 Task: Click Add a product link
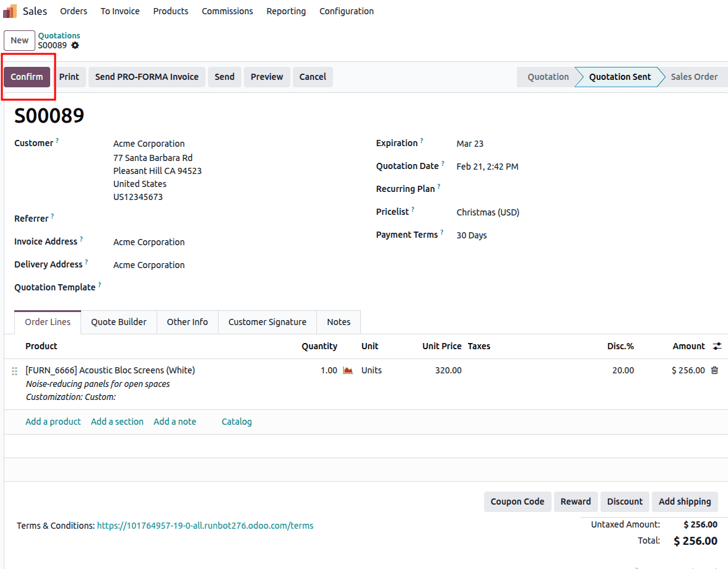(53, 422)
